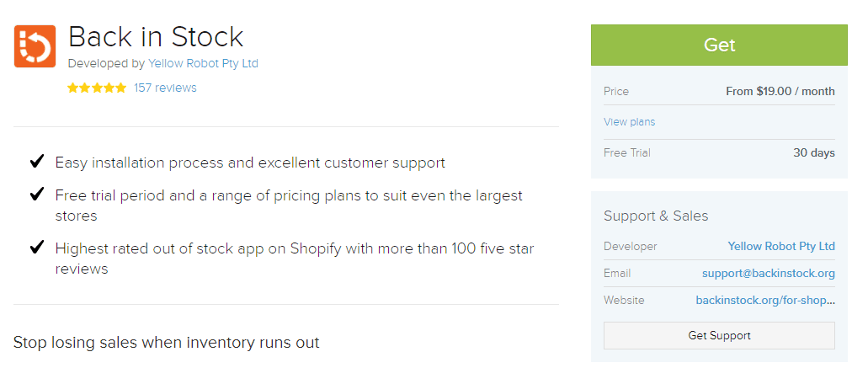Click the checkmark beside highest rated app
Screen dimensions: 868x368
click(x=37, y=248)
